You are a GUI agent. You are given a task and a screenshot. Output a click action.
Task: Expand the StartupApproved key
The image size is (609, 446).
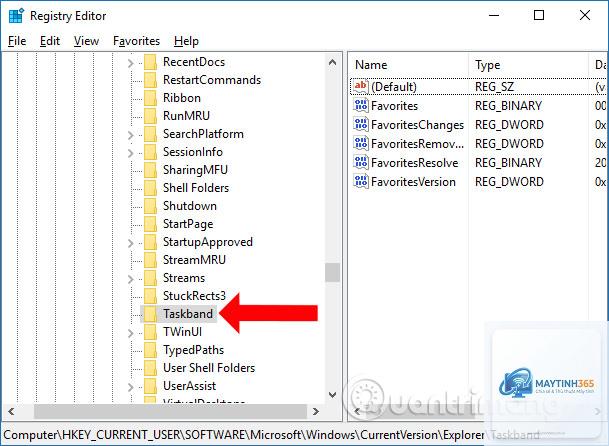point(130,243)
